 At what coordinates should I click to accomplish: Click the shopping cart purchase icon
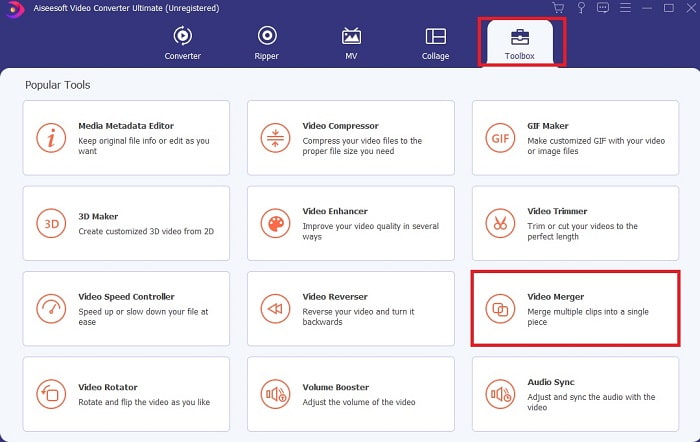(558, 8)
